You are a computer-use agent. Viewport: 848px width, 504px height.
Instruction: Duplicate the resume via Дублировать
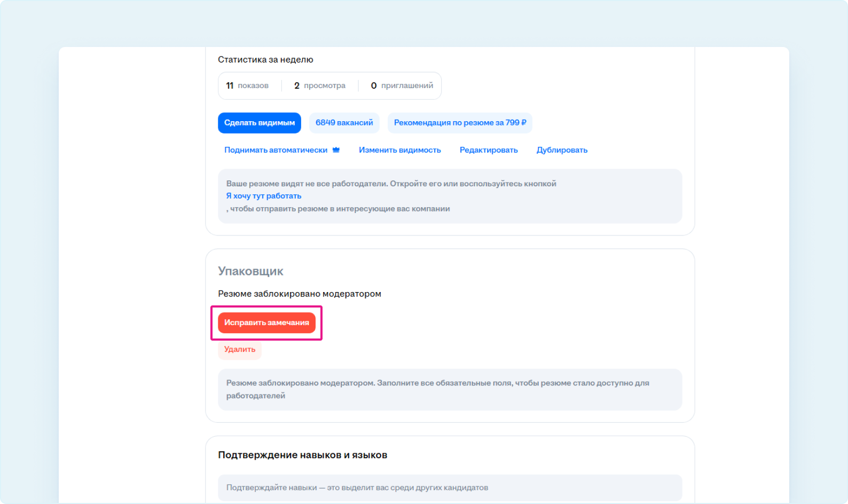[562, 150]
